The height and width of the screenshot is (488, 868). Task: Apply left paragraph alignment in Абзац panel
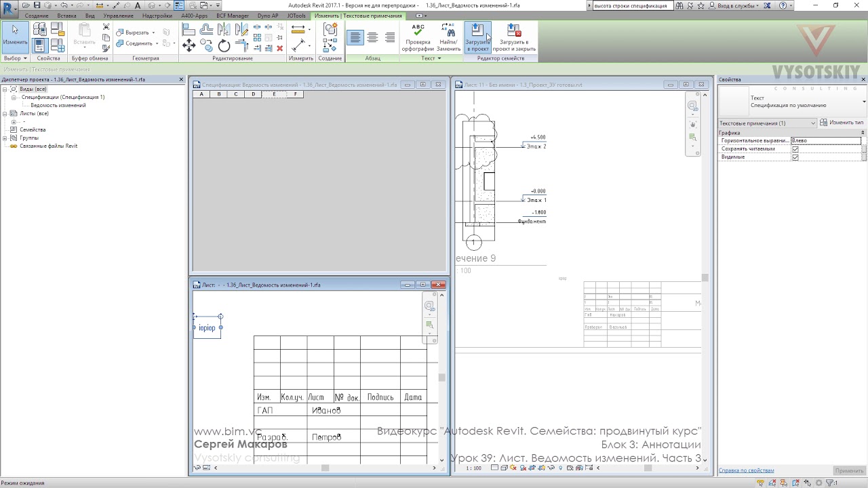[355, 38]
